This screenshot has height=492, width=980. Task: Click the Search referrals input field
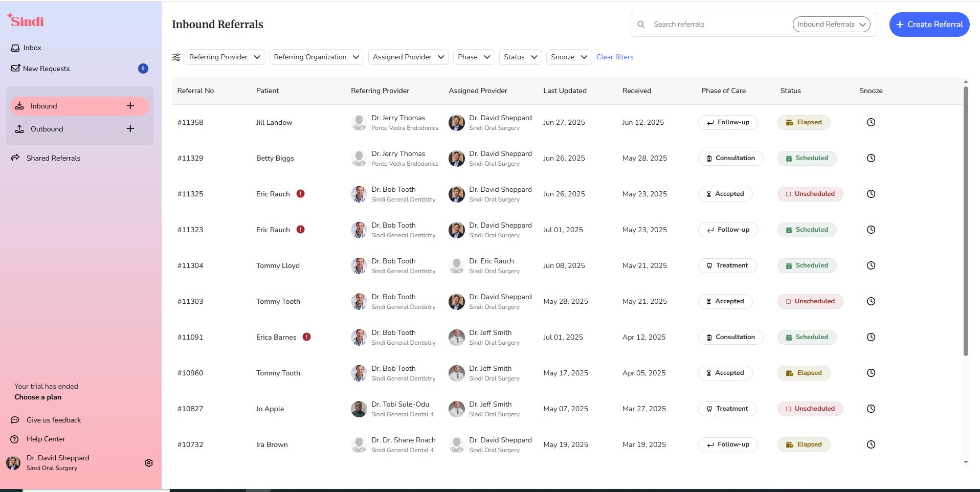pos(719,25)
